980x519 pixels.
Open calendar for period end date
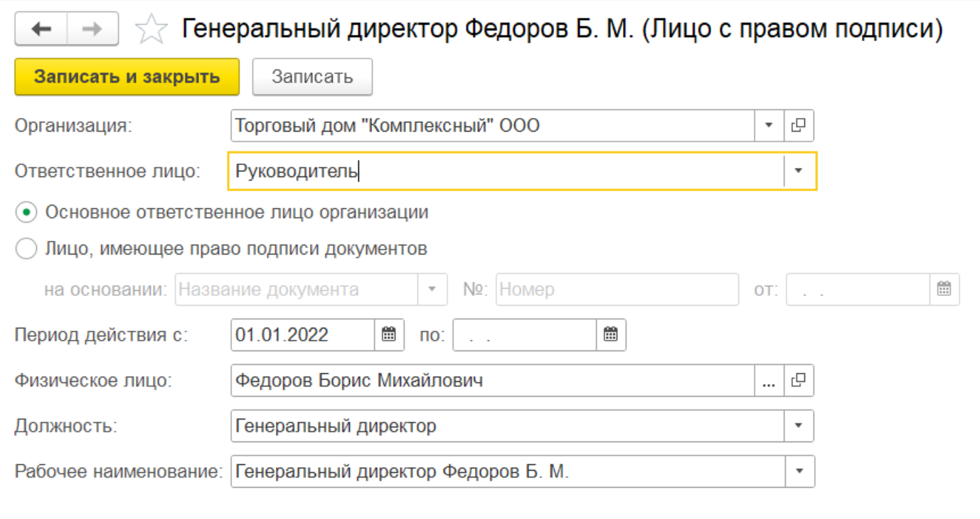(611, 335)
